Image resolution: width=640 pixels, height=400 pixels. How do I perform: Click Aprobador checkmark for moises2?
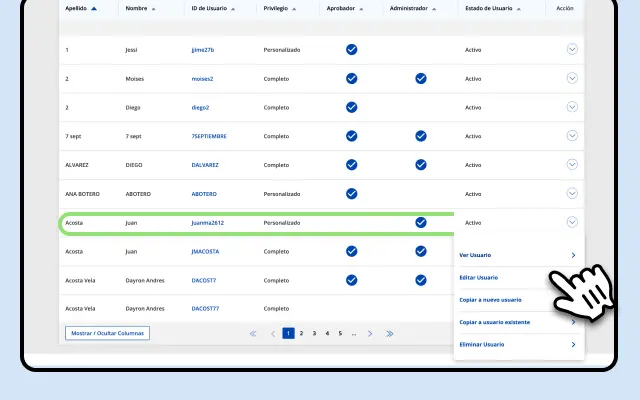pyautogui.click(x=351, y=78)
